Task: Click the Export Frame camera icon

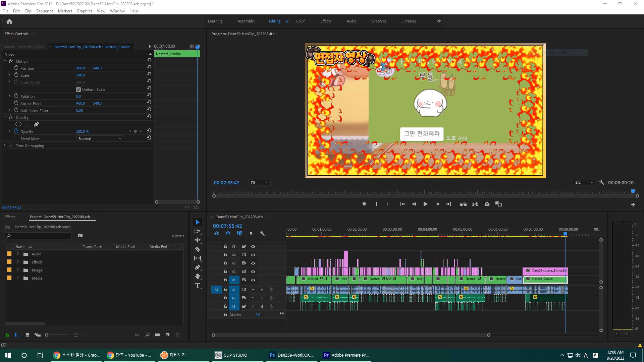Action: tap(487, 204)
